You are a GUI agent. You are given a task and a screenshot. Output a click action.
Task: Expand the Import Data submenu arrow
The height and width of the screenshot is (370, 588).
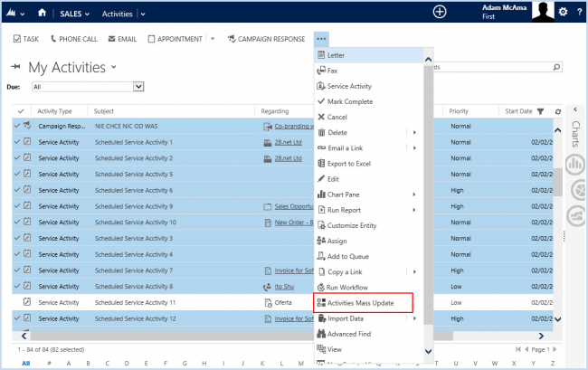(414, 318)
